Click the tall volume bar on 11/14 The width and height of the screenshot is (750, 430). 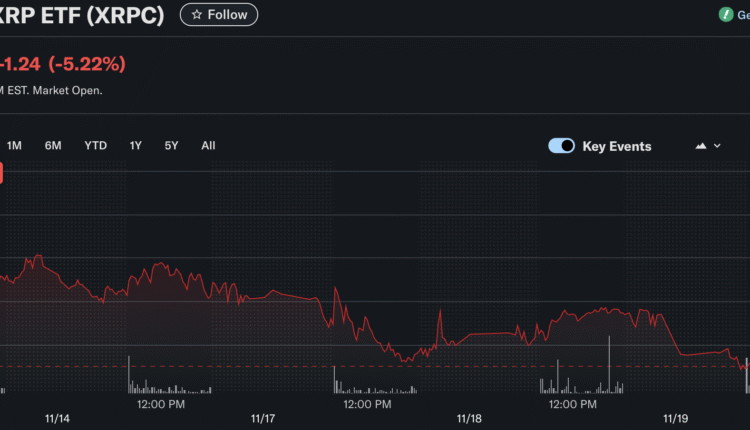128,374
